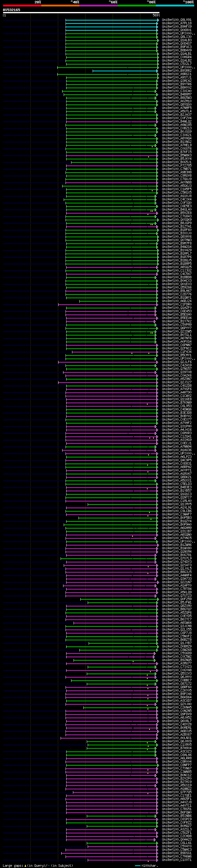
Task: Select hit UniRef100_Q06801
Action: point(176,30)
